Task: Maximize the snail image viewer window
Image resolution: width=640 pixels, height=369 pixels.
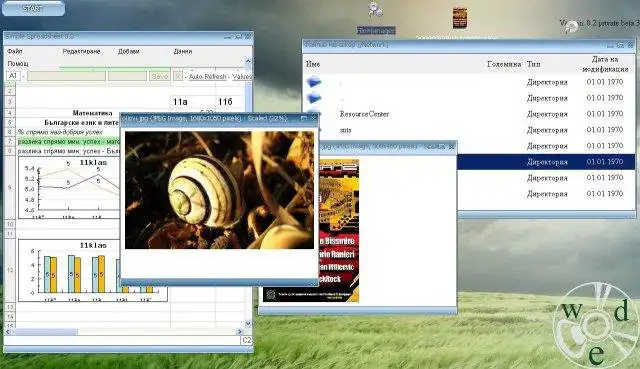Action: click(304, 118)
